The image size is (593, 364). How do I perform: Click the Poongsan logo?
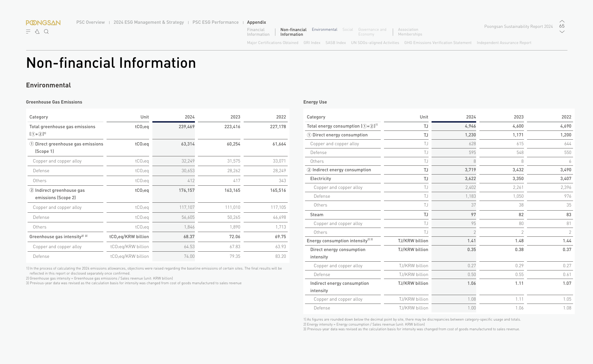(x=43, y=23)
